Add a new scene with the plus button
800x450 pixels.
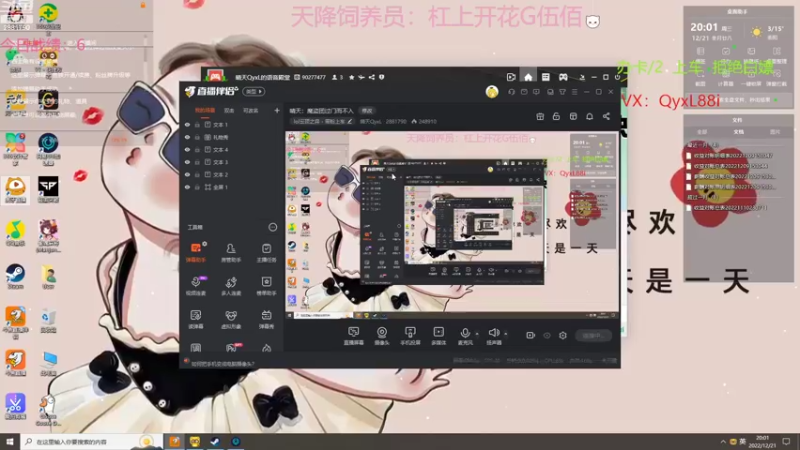[x=277, y=111]
